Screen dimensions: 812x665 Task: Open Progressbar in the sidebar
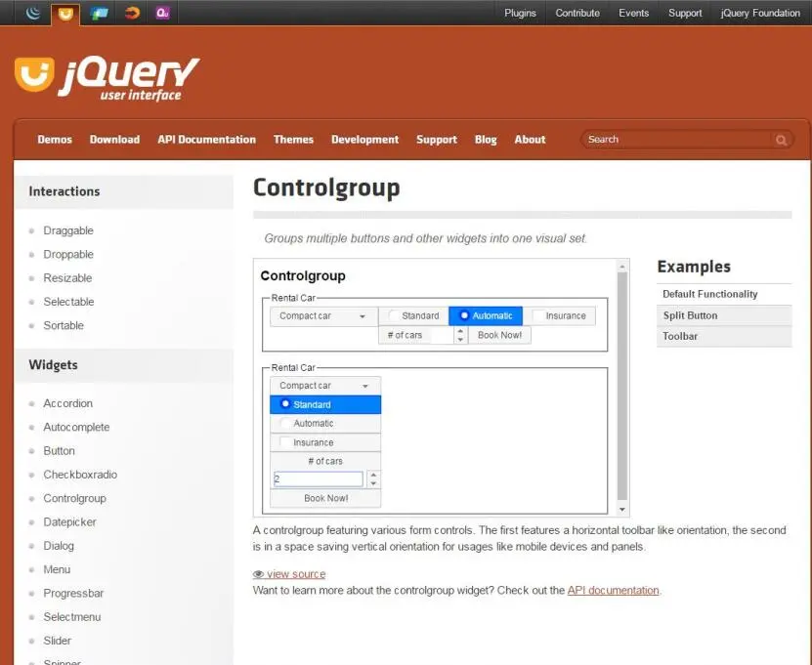tap(73, 593)
